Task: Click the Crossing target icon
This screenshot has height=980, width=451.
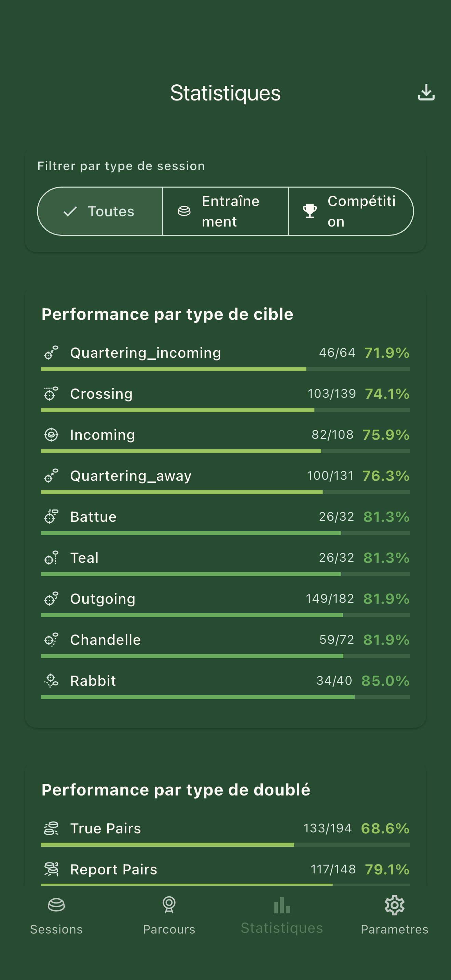Action: (51, 394)
